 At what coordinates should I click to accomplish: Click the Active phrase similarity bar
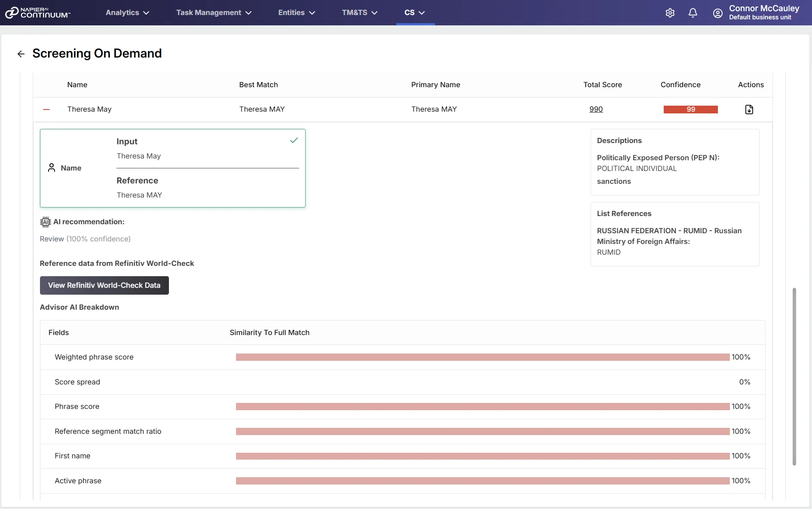click(x=482, y=481)
